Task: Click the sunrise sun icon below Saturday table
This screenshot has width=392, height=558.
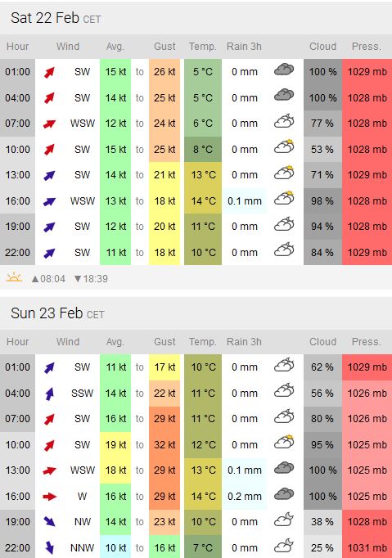Action: coord(14,277)
